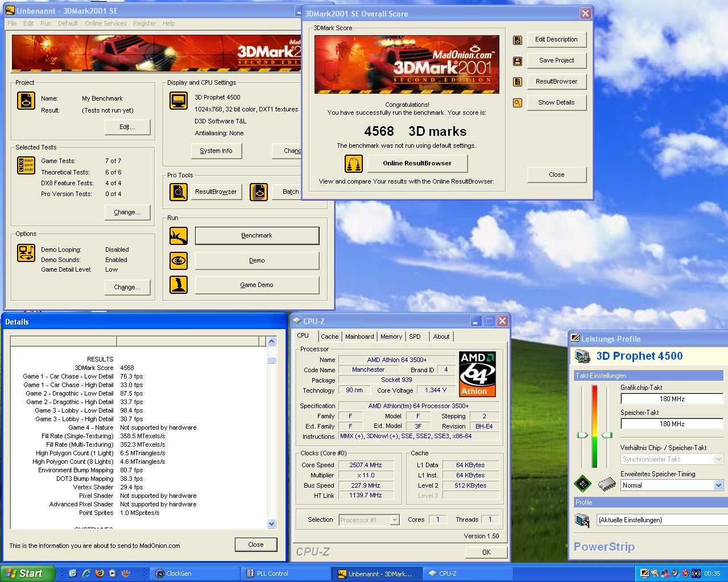The image size is (728, 582).
Task: Click the Save Project button
Action: (x=557, y=60)
